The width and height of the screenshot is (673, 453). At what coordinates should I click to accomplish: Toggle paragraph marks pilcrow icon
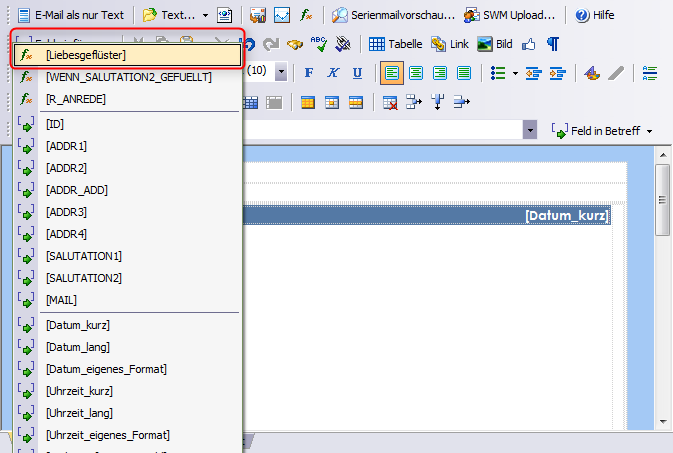(553, 44)
